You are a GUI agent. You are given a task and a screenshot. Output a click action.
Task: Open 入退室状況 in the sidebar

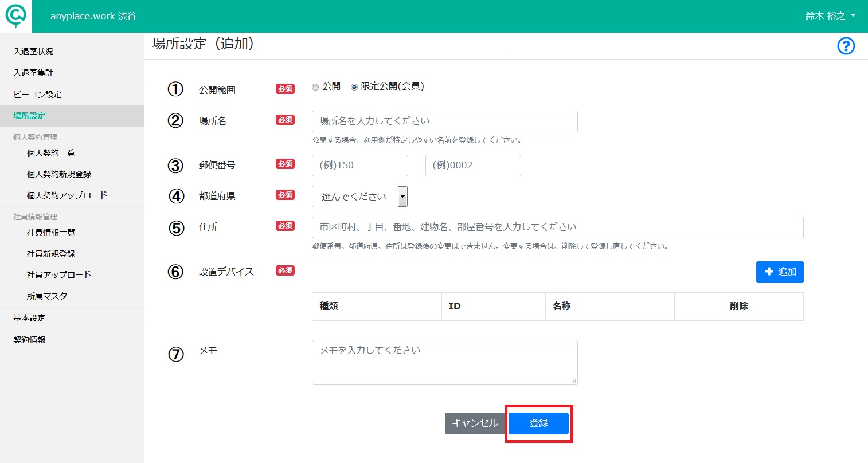coord(33,52)
